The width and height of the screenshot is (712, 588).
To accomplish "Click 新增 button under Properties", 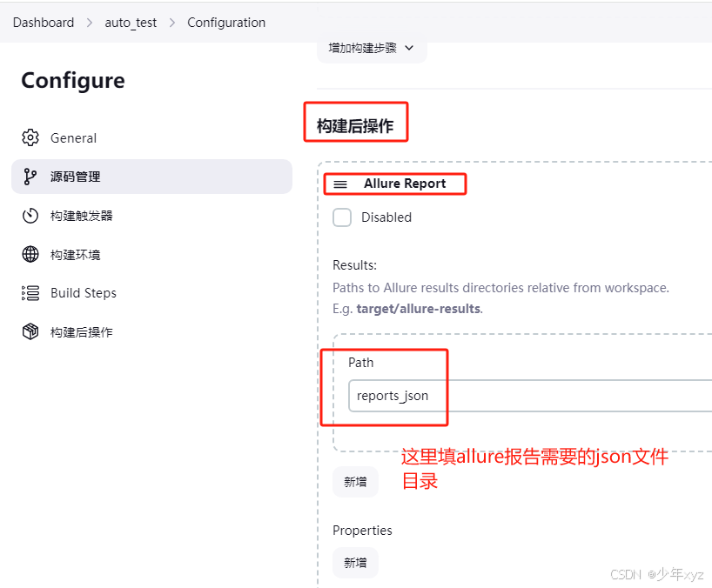I will click(x=355, y=563).
